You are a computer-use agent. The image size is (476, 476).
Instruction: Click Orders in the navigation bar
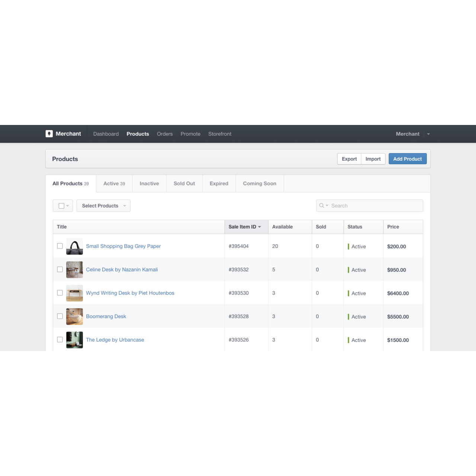point(164,134)
